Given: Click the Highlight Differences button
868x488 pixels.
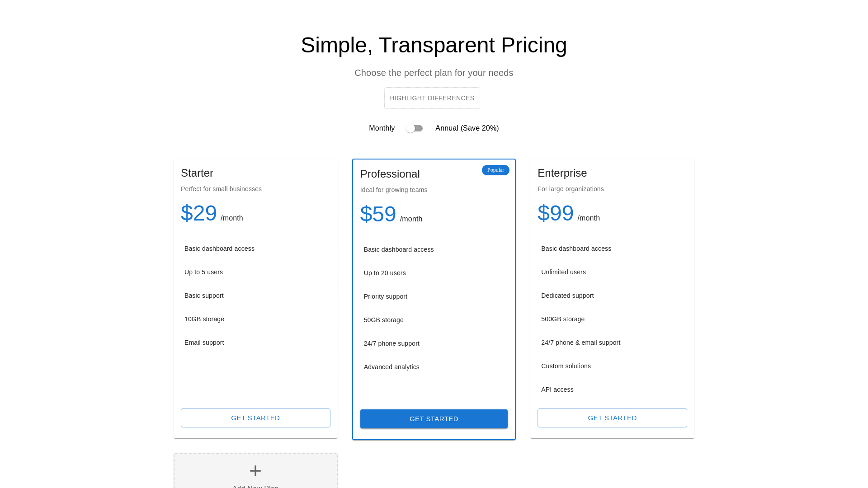Looking at the screenshot, I should [432, 98].
